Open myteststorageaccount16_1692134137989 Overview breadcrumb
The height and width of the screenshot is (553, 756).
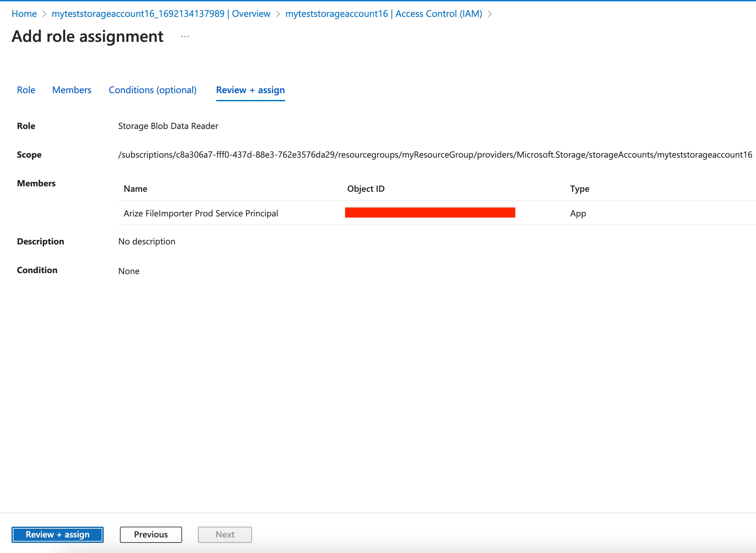click(x=161, y=14)
